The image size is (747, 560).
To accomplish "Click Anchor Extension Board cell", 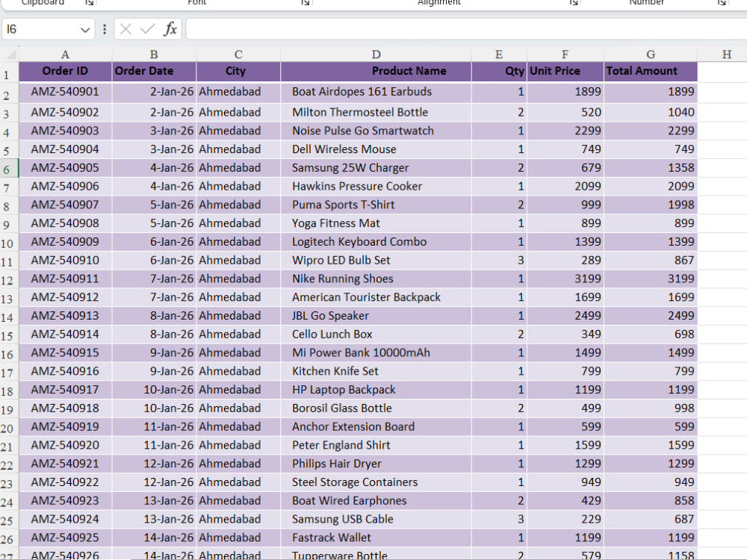I will 376,426.
